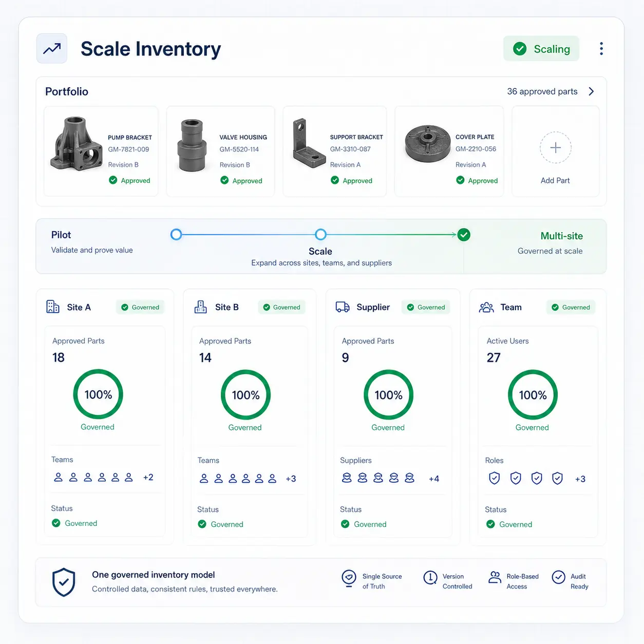
Task: Click Team status Governed check icon
Action: (x=490, y=524)
